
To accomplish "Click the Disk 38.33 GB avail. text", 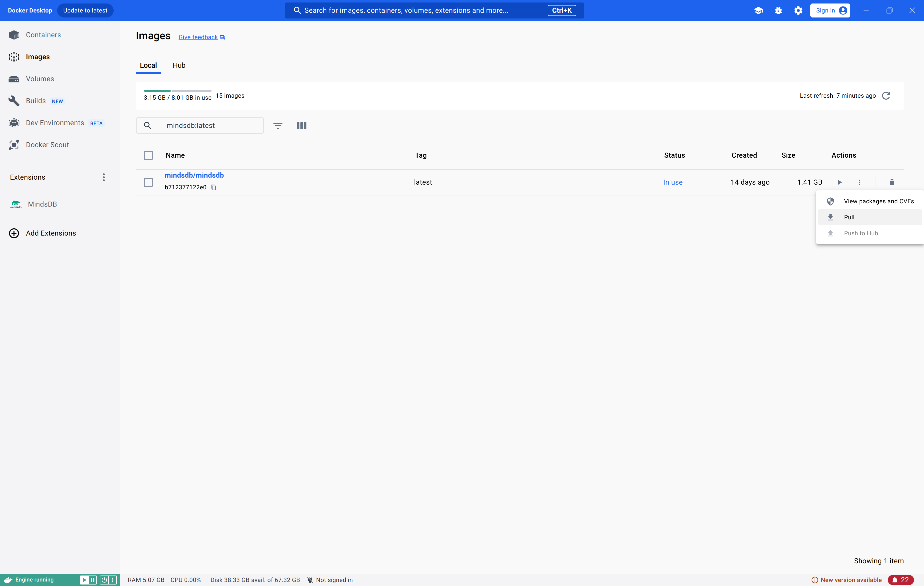I will pos(255,580).
